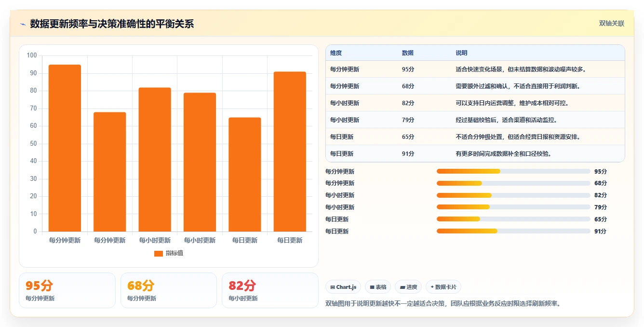This screenshot has height=327, width=644.
Task: Click the chart bar reaching 95
Action: 65,148
